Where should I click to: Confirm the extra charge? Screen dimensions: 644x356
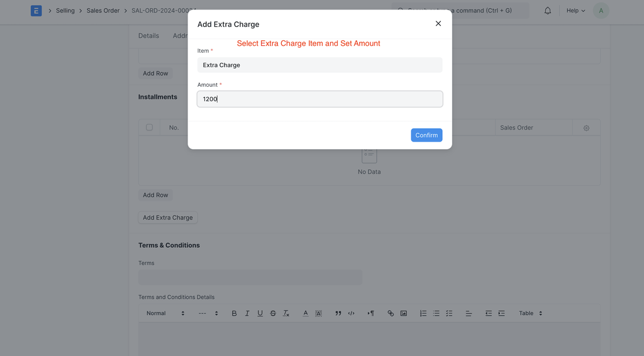(x=426, y=135)
